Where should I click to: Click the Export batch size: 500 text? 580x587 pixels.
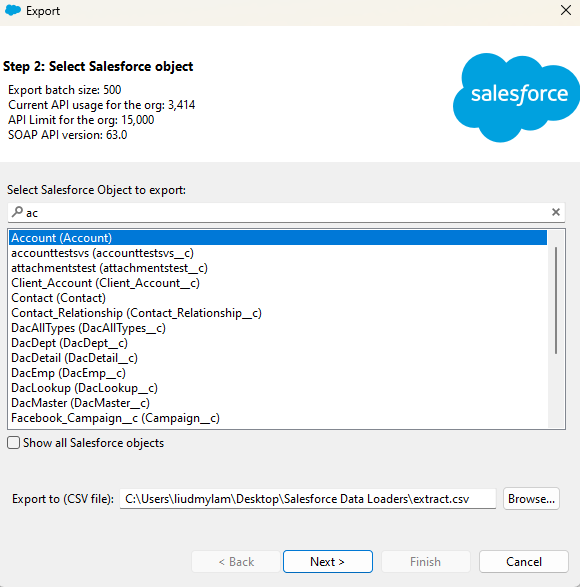click(x=64, y=90)
